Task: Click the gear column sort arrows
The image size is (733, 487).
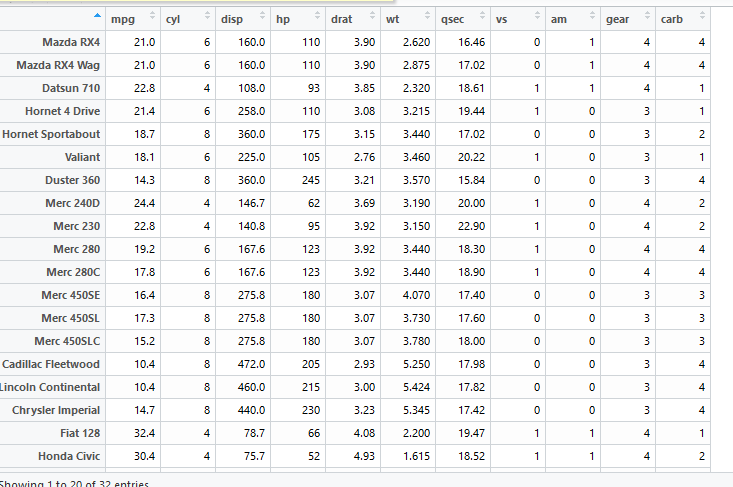Action: click(647, 17)
